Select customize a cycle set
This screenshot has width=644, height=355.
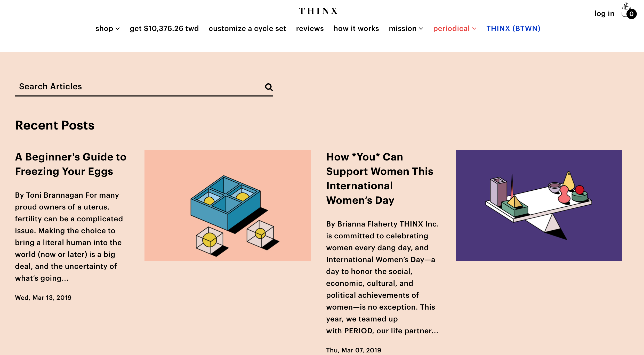247,29
